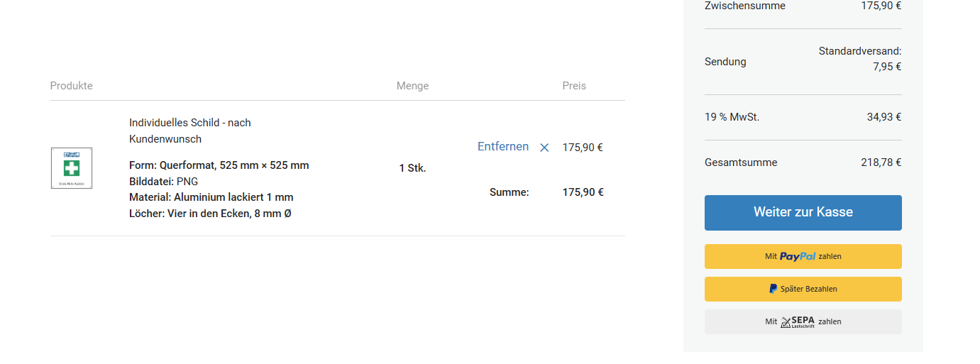This screenshot has height=364, width=980.
Task: Click the Produkte column header
Action: (72, 86)
